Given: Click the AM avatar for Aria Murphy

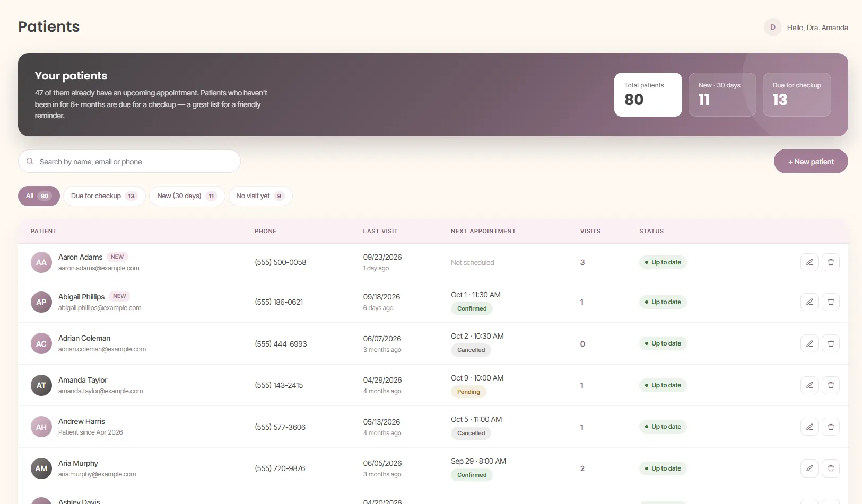Looking at the screenshot, I should click(41, 468).
